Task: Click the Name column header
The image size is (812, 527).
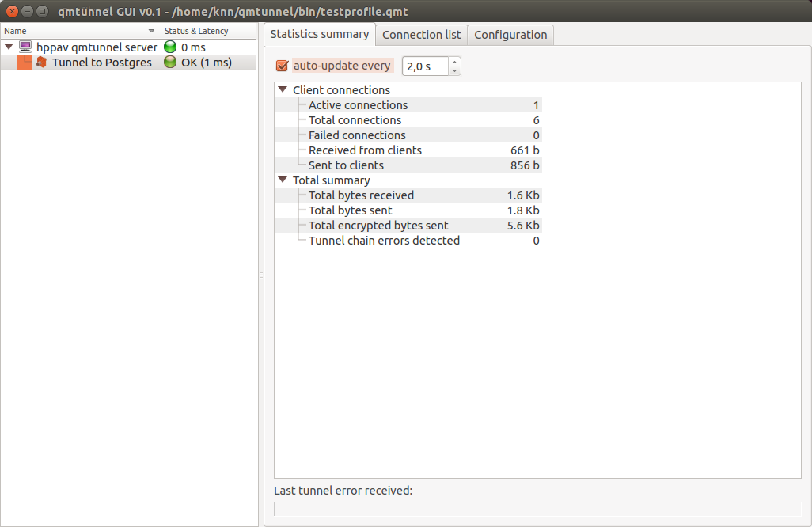Action: tap(81, 31)
